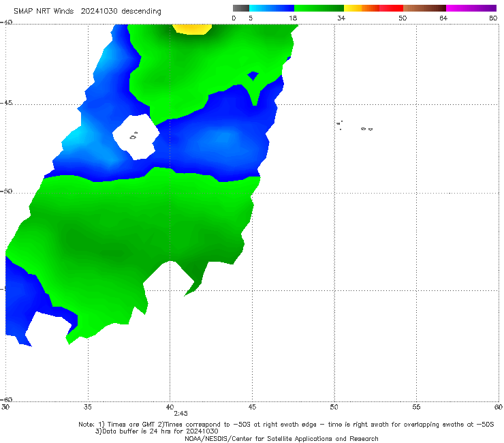Click the yellow high-wind patch on the map

pyautogui.click(x=192, y=29)
